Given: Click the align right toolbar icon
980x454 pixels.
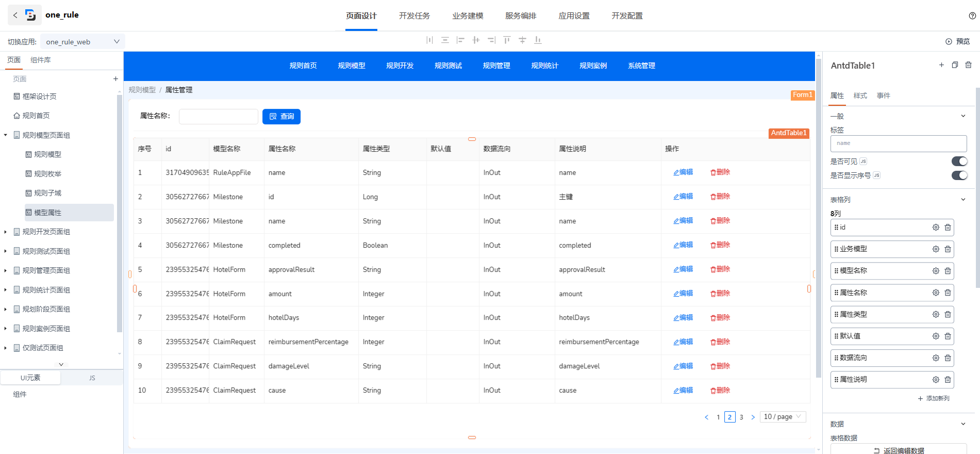Looking at the screenshot, I should click(491, 40).
